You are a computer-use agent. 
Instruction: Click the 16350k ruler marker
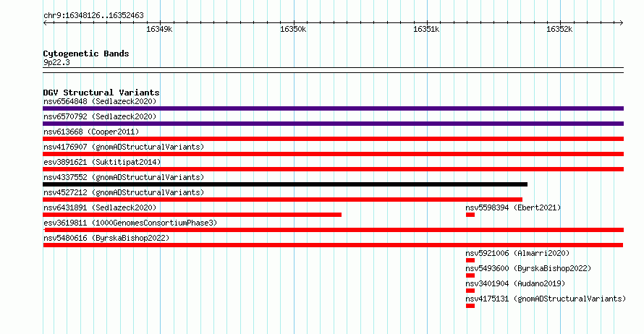tap(293, 29)
